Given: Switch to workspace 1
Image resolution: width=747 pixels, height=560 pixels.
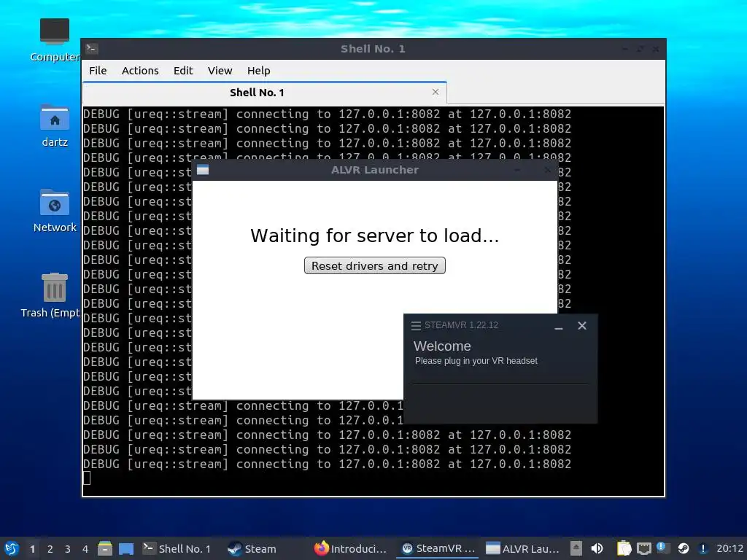Looking at the screenshot, I should pyautogui.click(x=32, y=549).
